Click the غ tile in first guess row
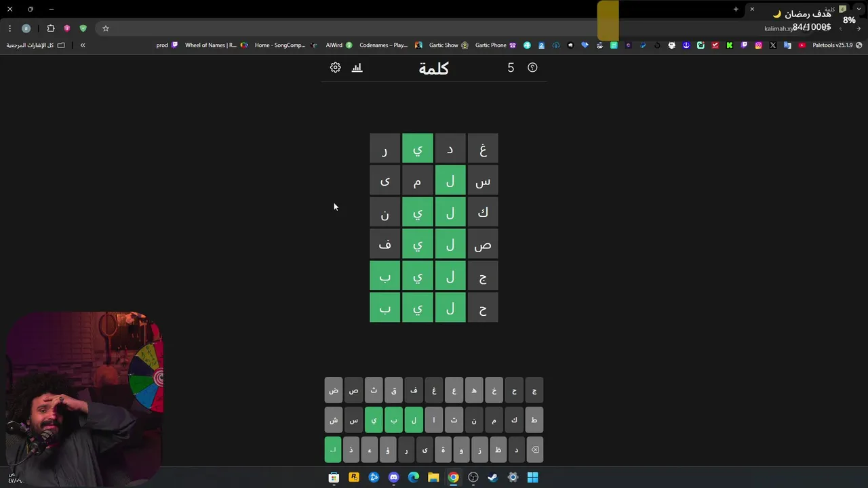868x488 pixels. pos(483,148)
